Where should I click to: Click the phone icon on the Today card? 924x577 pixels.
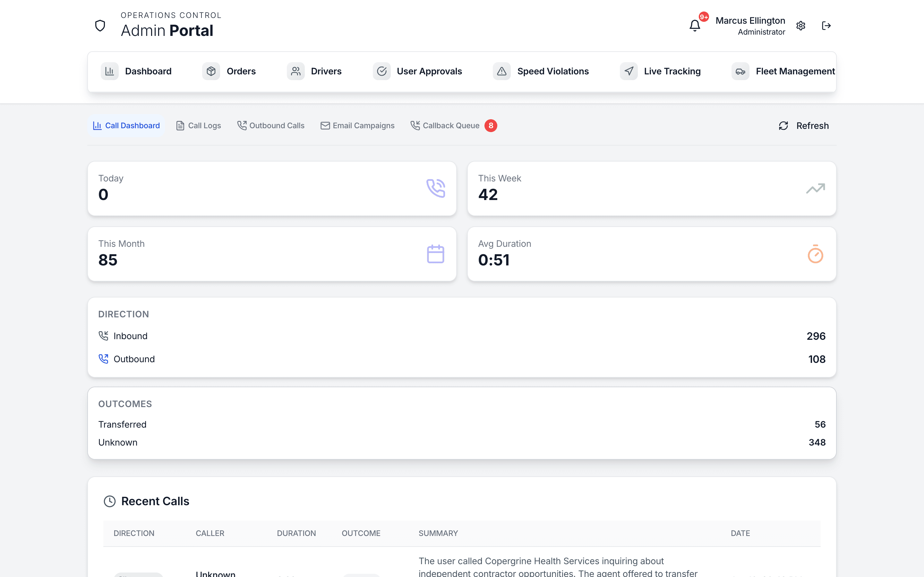pyautogui.click(x=435, y=188)
